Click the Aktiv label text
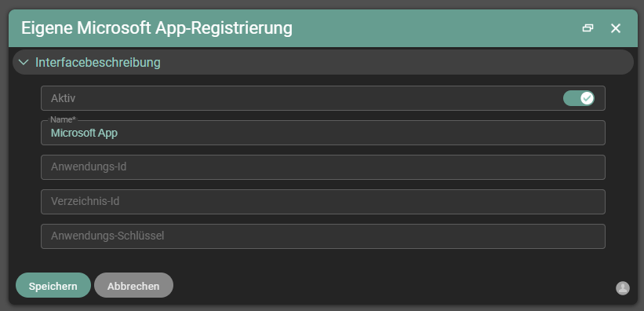The height and width of the screenshot is (311, 644). [x=63, y=98]
